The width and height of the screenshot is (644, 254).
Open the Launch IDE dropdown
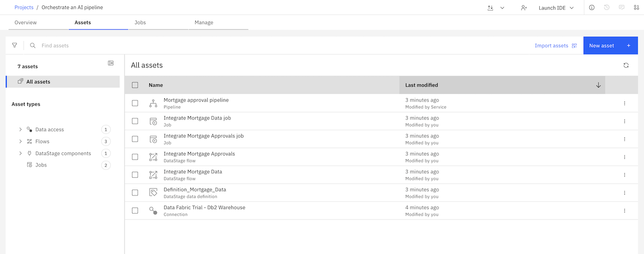(556, 8)
